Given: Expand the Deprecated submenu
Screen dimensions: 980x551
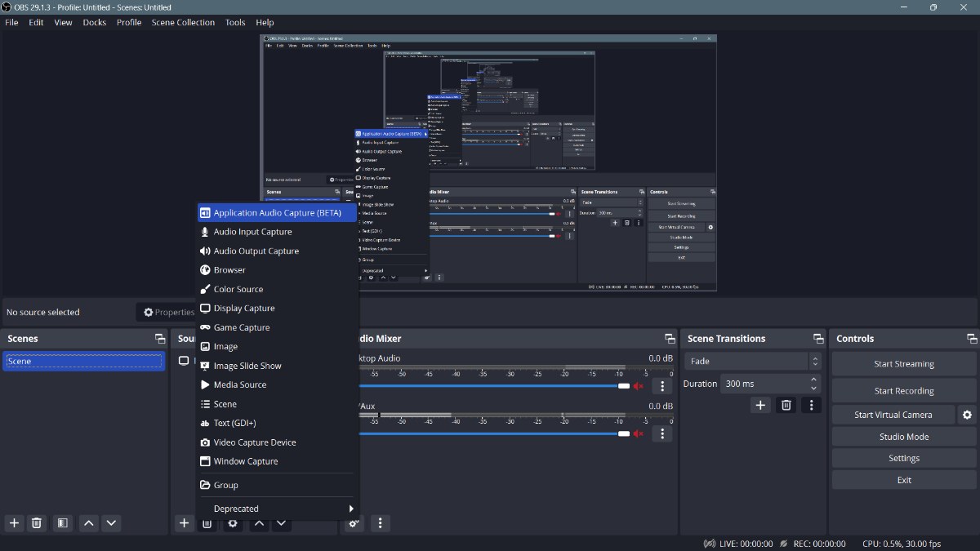Looking at the screenshot, I should coord(278,509).
